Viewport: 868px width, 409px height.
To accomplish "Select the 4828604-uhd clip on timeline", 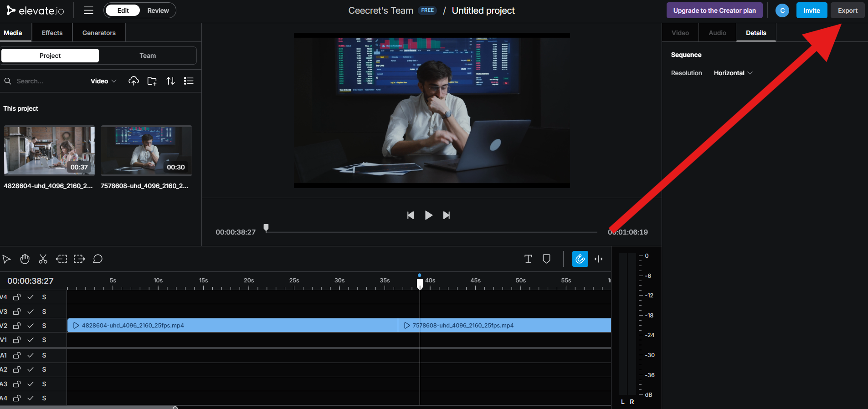I will tap(232, 325).
